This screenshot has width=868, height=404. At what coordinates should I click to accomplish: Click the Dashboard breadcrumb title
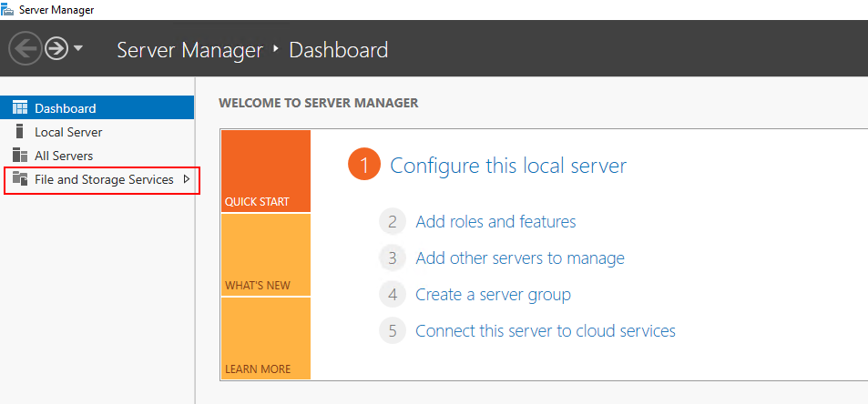338,50
